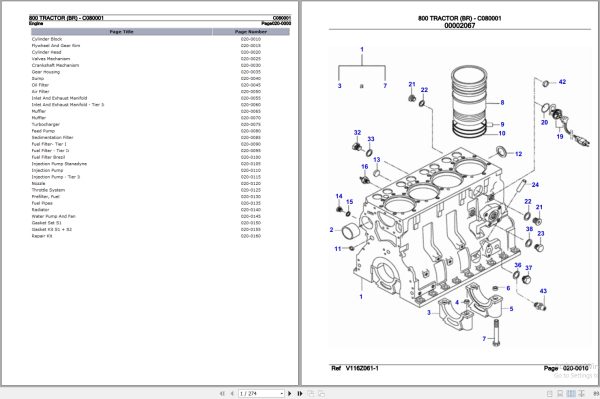Image resolution: width=600 pixels, height=399 pixels.
Task: Go to previous page arrow
Action: pos(232,393)
